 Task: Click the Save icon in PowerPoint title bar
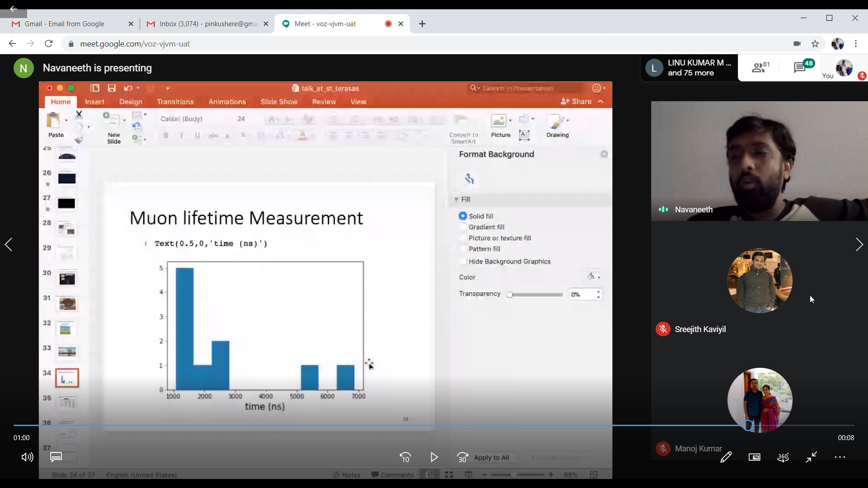click(x=112, y=88)
